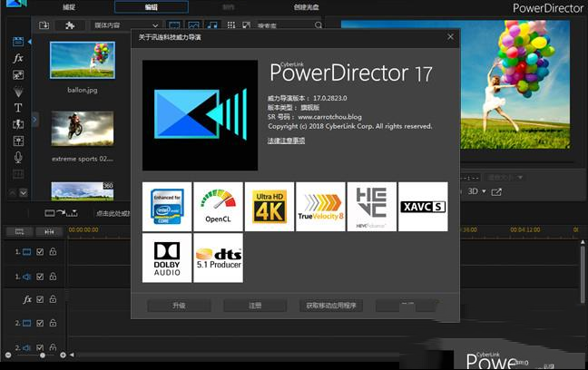Image resolution: width=588 pixels, height=370 pixels.
Task: Toggle audio filter for showing music
Action: tap(212, 25)
